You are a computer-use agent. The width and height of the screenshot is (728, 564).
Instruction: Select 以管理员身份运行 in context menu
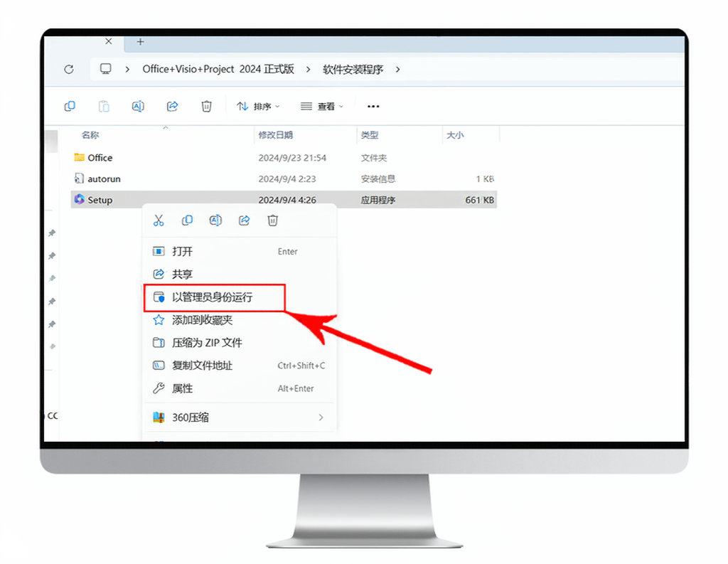pos(240,297)
